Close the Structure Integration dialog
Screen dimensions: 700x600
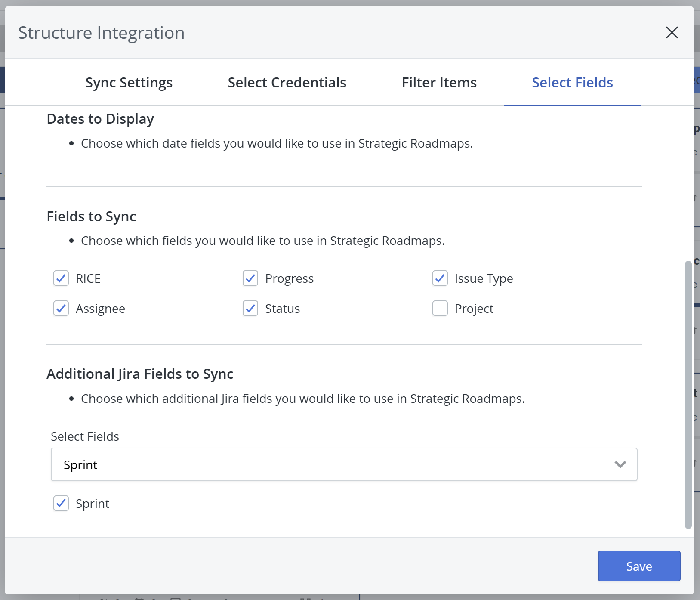pyautogui.click(x=672, y=33)
